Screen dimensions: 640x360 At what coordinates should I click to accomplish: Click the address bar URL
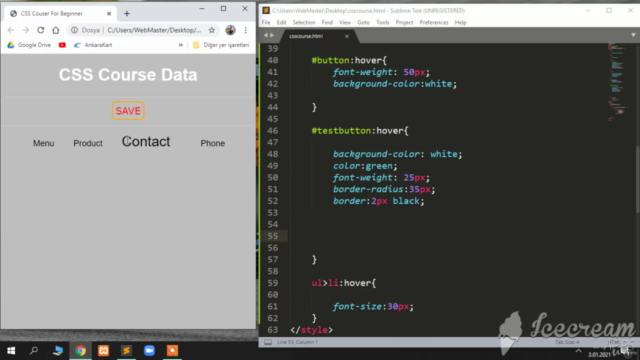tap(154, 30)
